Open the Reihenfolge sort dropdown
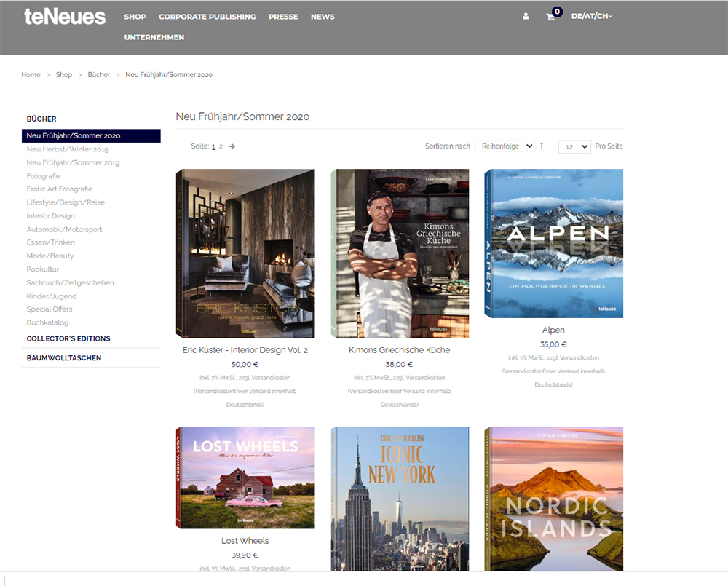 [505, 146]
